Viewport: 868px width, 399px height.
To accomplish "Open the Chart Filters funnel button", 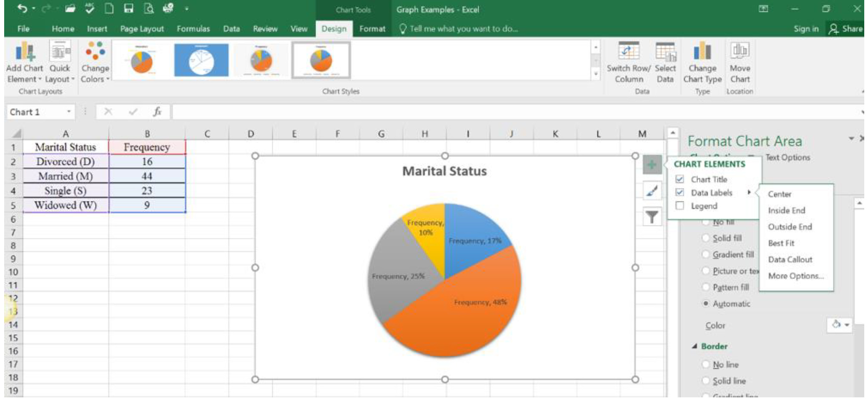I will [x=652, y=217].
